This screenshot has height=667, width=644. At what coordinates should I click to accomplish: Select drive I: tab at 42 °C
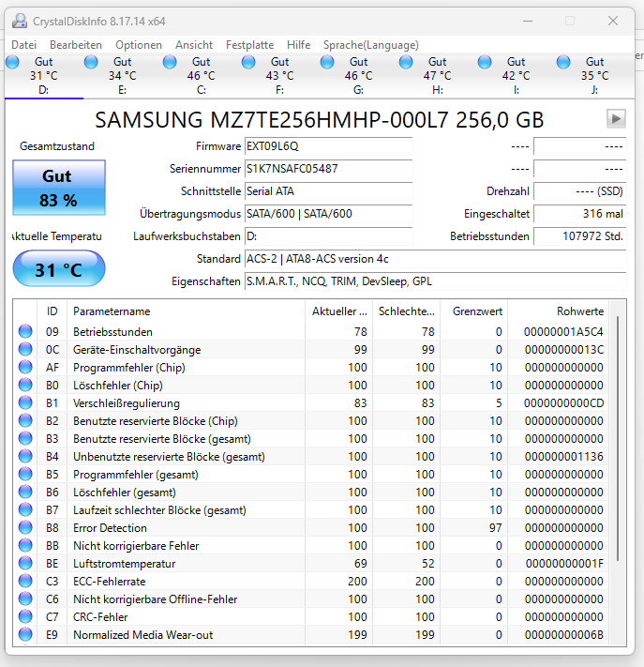[517, 76]
